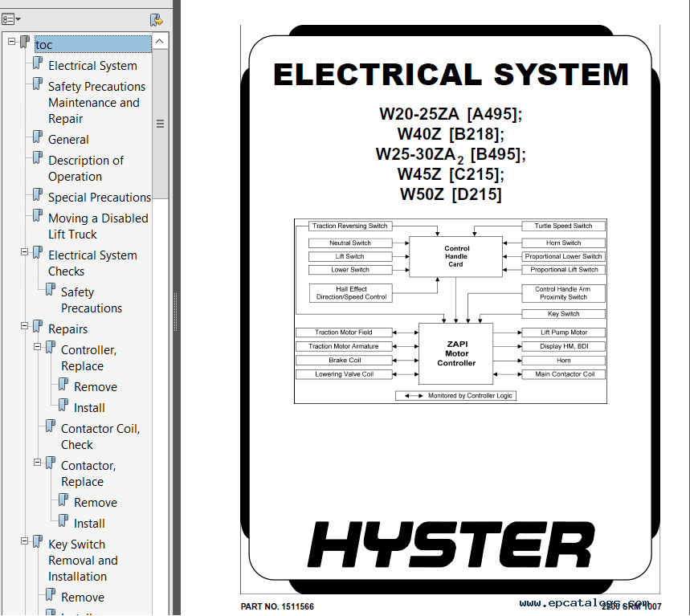Click the Main Contactor Coil label
The width and height of the screenshot is (690, 616).
[563, 374]
